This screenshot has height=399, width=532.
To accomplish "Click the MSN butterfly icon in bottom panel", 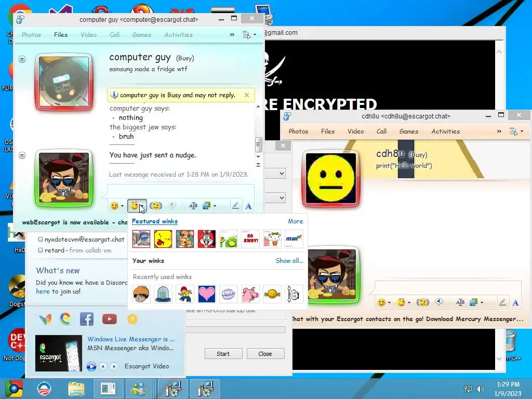I will [x=45, y=320].
